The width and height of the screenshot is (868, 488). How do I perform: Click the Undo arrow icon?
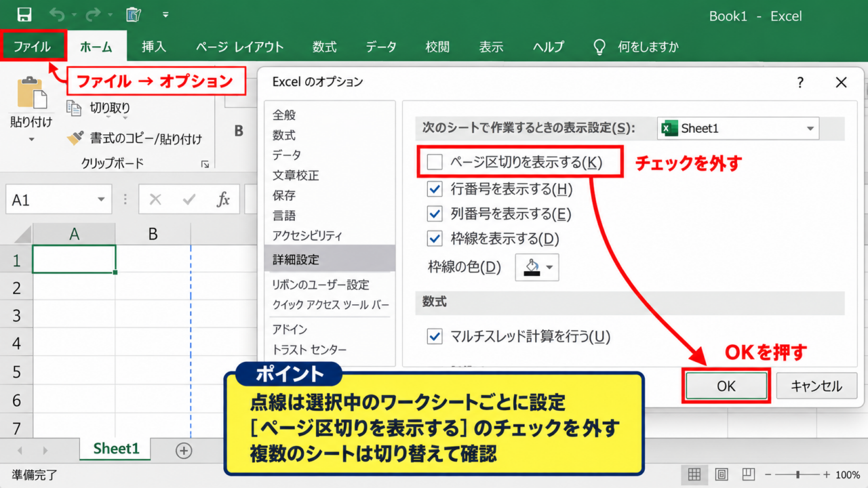tap(58, 14)
